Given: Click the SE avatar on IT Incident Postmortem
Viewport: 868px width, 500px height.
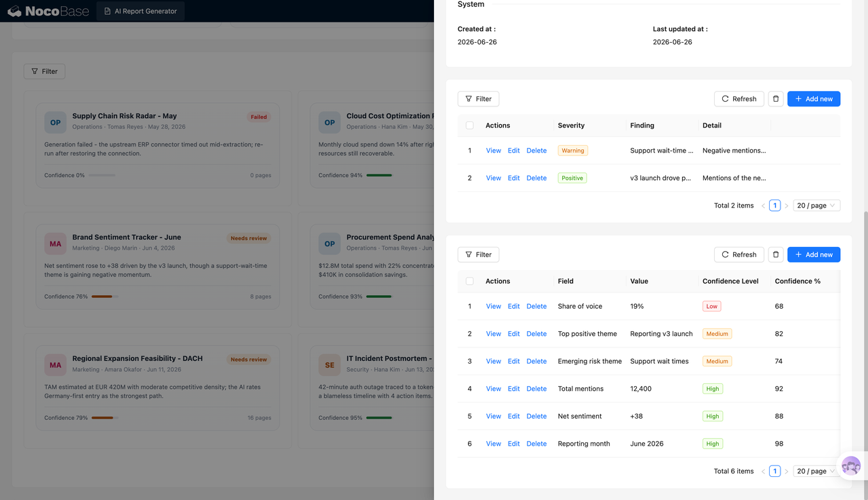Looking at the screenshot, I should 330,365.
